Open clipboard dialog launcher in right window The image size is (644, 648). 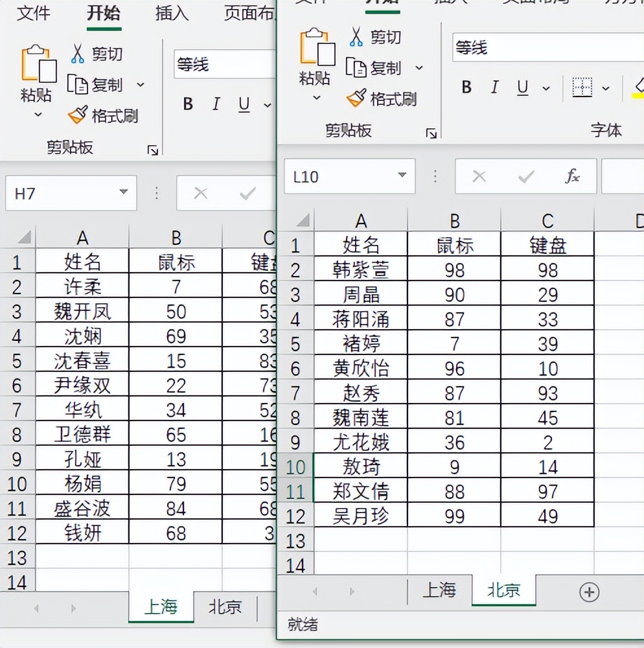[431, 133]
